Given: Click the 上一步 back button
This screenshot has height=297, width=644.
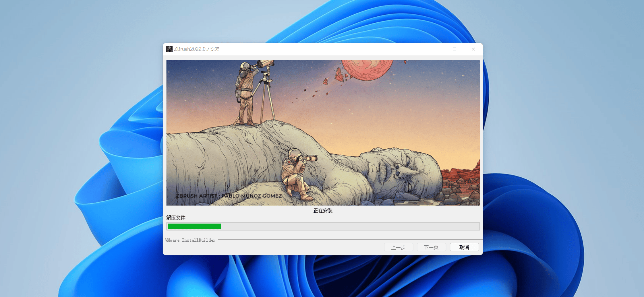Looking at the screenshot, I should (399, 247).
